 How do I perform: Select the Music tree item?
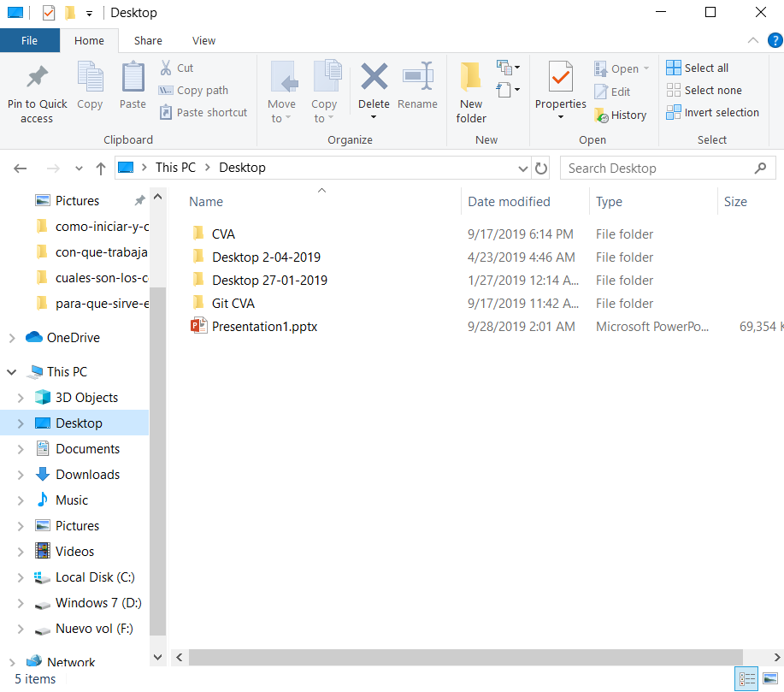72,500
